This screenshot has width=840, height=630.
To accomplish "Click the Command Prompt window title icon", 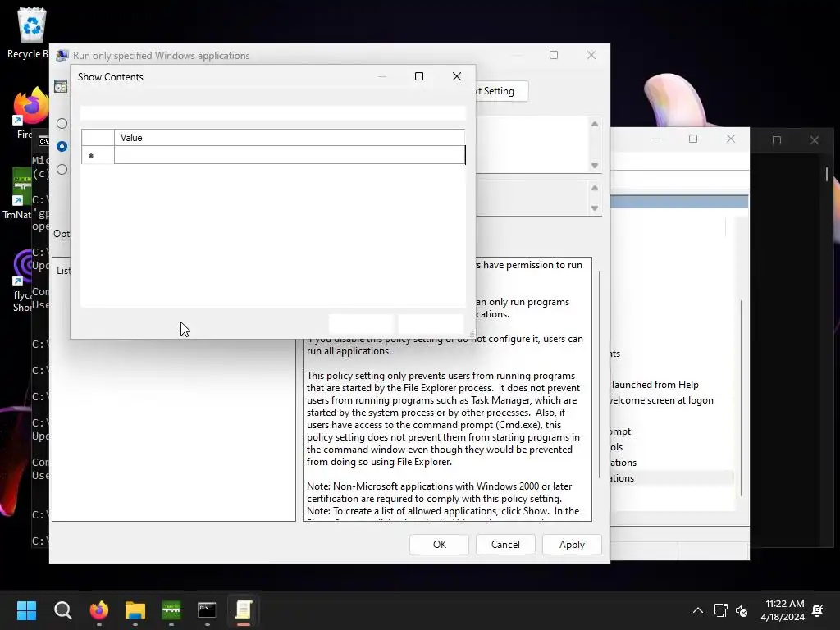I will point(44,141).
